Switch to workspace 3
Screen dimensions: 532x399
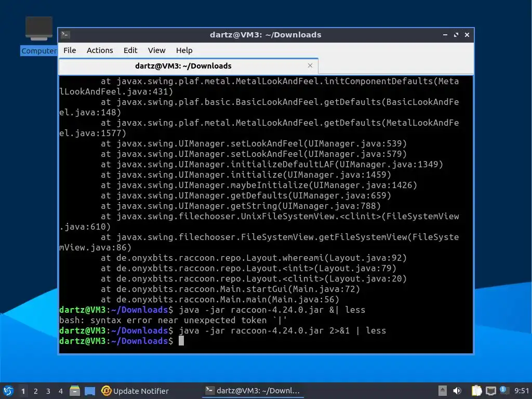48,391
